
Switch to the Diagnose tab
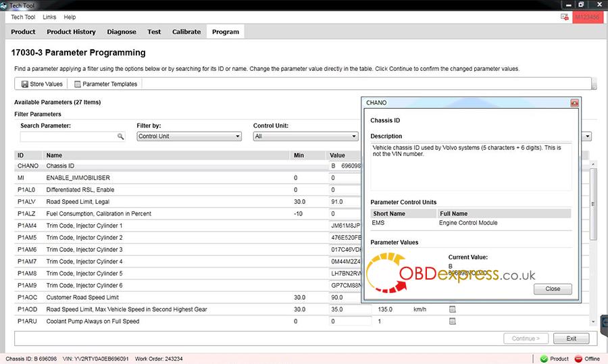click(122, 32)
